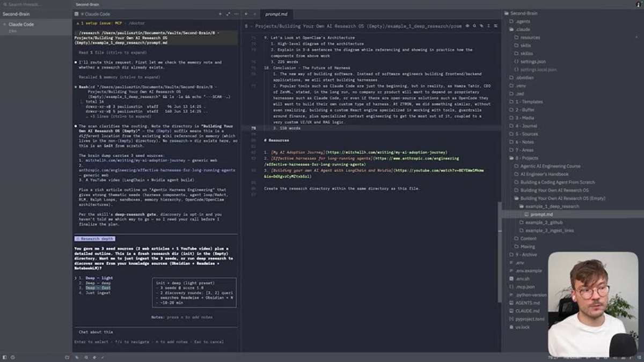Select option 4. Just ingest

94,293
